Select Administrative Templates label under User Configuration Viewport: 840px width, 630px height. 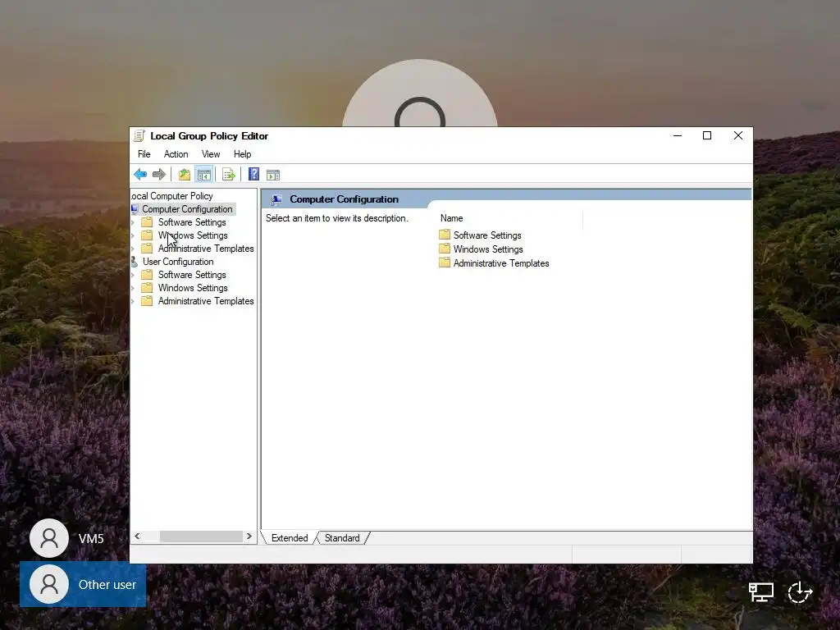click(x=206, y=301)
